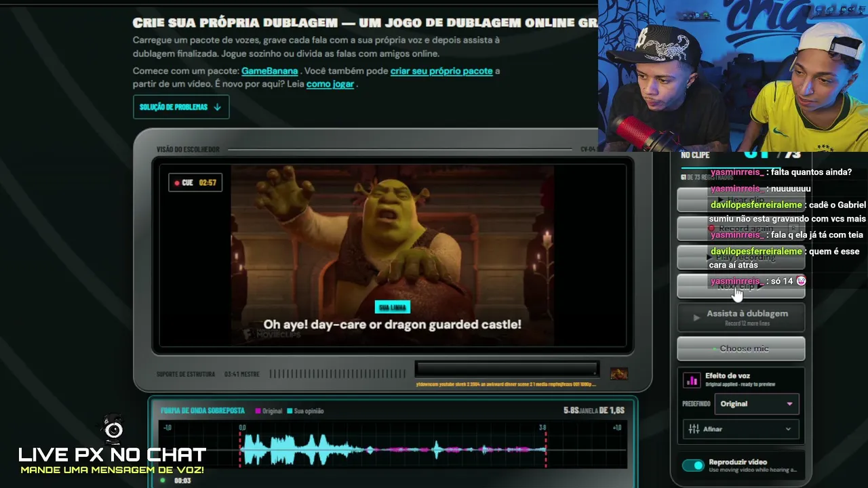
Task: Click the Afinar sliders icon
Action: click(x=694, y=429)
